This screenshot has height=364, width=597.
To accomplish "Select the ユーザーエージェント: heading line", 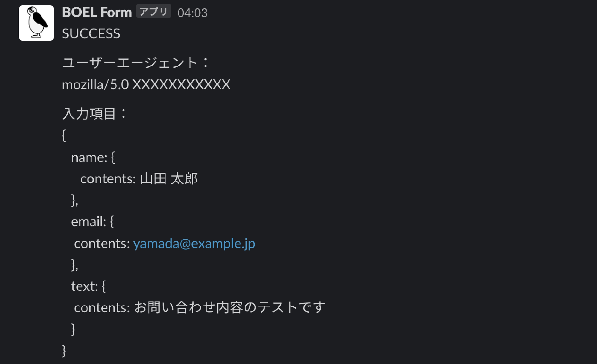I will [x=135, y=62].
